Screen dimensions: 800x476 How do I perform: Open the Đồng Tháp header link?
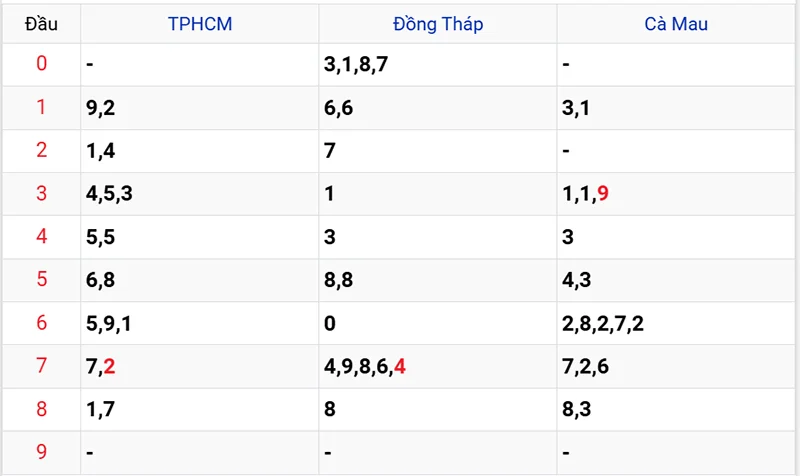[438, 24]
